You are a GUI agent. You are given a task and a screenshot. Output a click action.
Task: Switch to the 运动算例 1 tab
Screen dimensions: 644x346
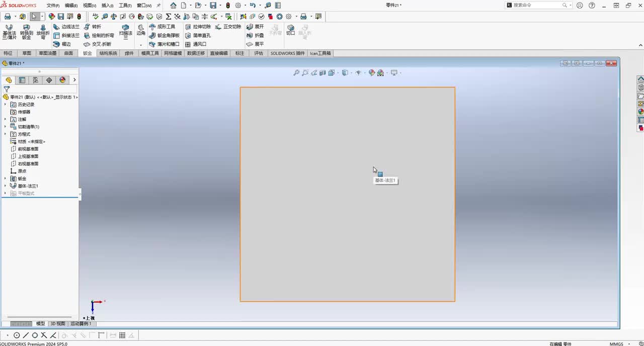[x=81, y=324]
